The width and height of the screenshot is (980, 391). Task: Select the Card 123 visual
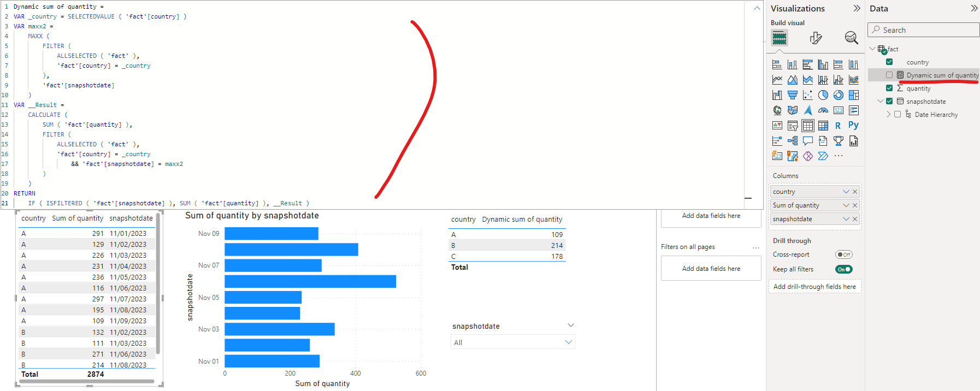(x=838, y=110)
